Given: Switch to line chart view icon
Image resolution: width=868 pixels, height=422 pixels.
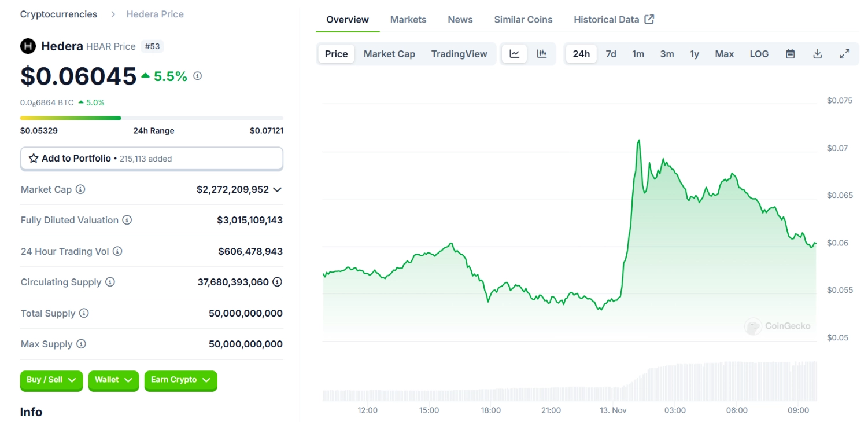Looking at the screenshot, I should [x=514, y=54].
